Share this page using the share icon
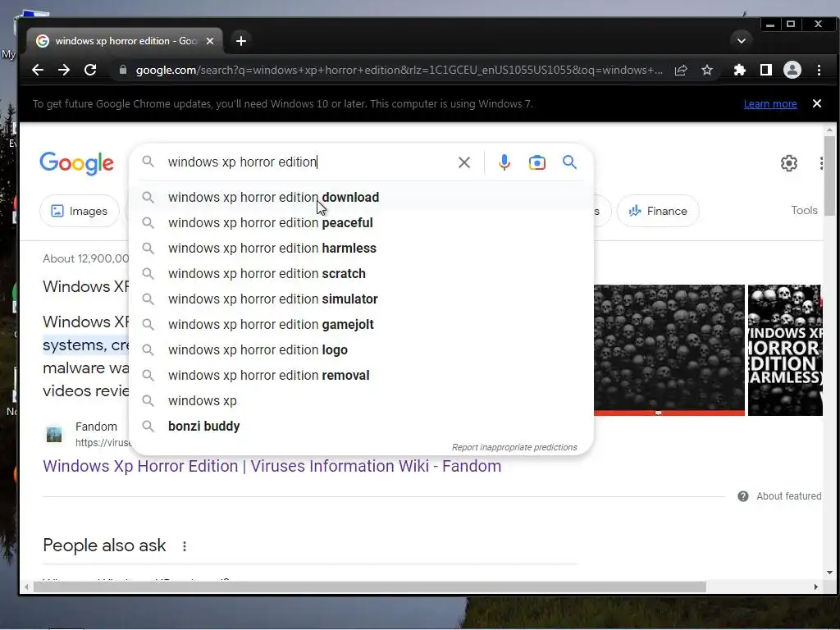This screenshot has width=840, height=630. (681, 71)
